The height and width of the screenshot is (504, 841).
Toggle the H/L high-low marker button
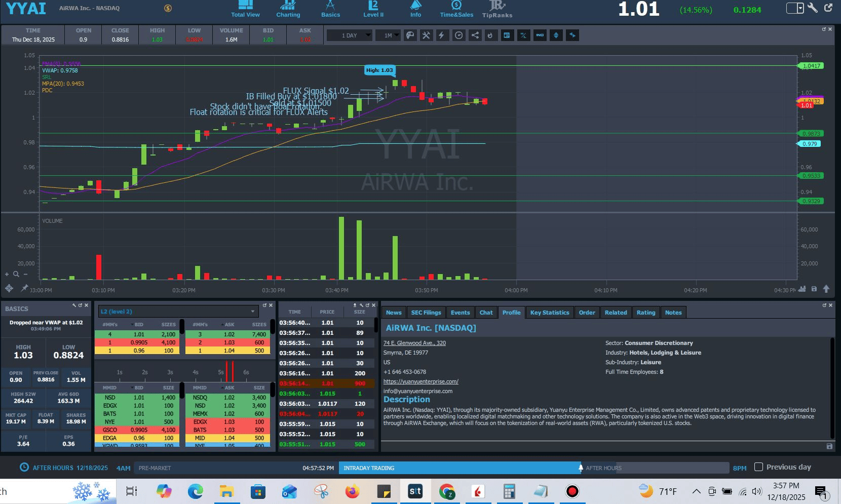click(x=523, y=35)
